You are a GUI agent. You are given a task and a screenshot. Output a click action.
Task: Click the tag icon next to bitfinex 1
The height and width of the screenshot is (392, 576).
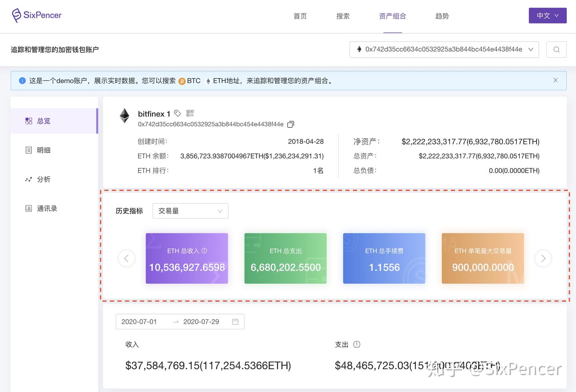(177, 113)
